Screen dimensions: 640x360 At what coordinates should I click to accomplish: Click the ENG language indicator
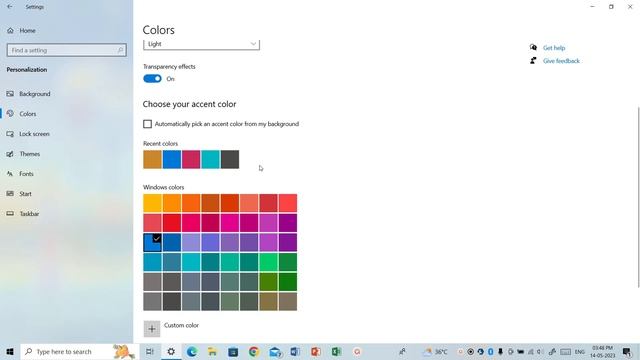pyautogui.click(x=580, y=351)
